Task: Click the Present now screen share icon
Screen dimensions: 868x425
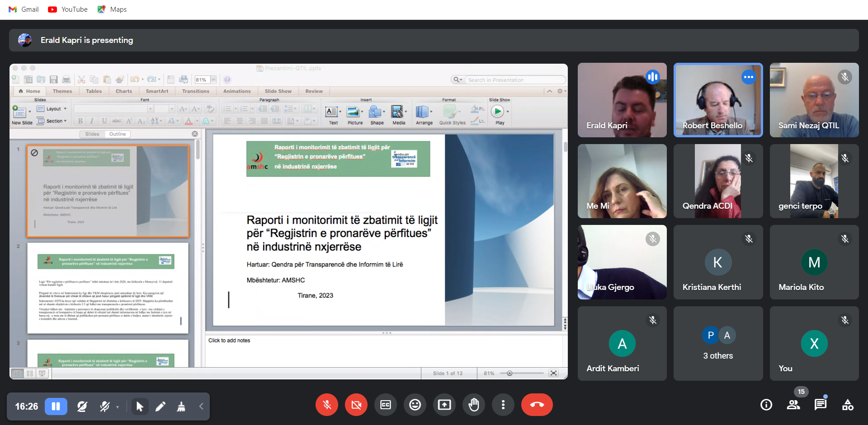Action: tap(444, 405)
